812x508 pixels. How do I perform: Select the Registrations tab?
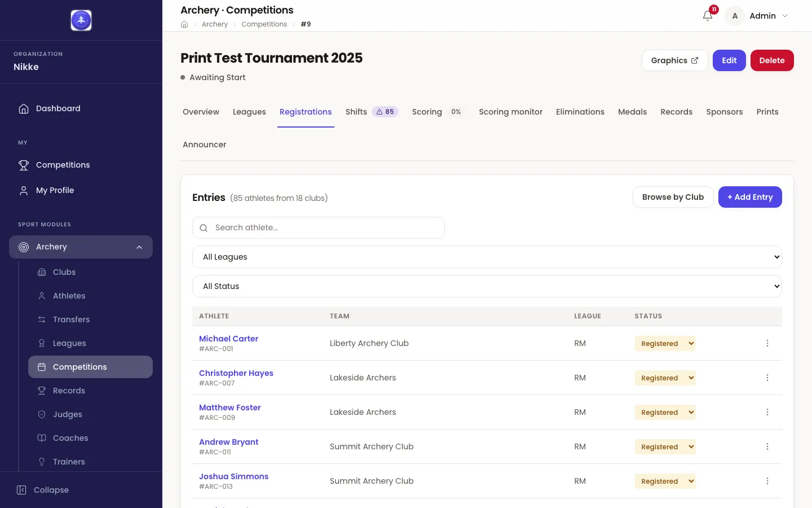pos(306,112)
